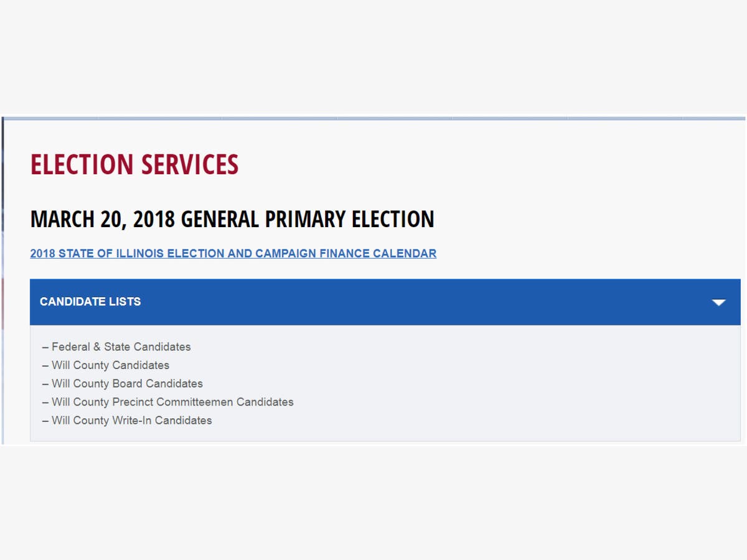The image size is (747, 560).
Task: Go to Will County Write-In Candidates
Action: [132, 421]
